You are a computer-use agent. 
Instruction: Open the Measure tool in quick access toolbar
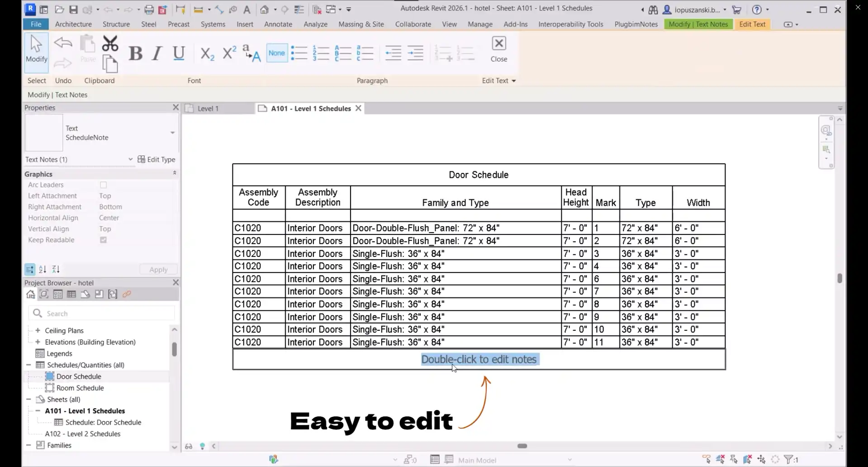pyautogui.click(x=198, y=10)
